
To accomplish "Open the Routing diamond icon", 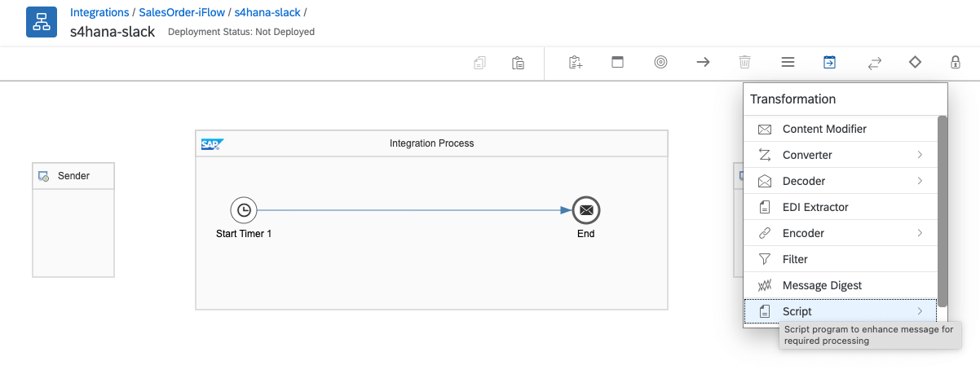I will click(915, 62).
